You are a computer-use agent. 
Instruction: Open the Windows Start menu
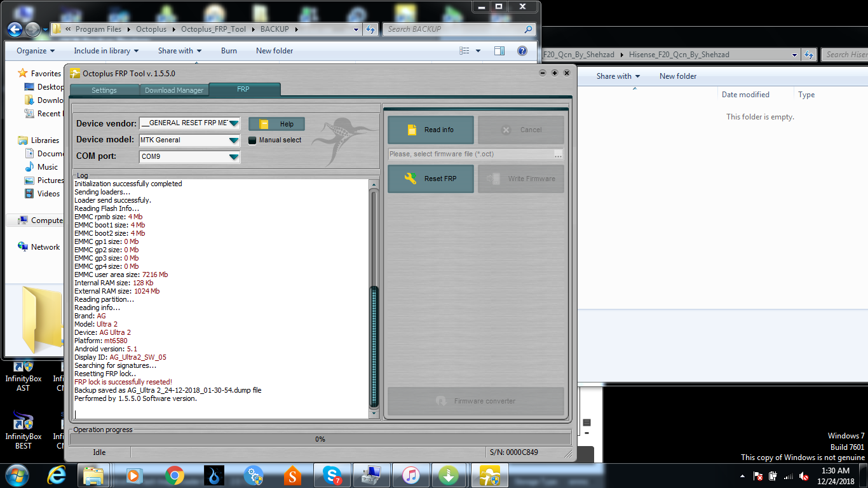point(16,475)
